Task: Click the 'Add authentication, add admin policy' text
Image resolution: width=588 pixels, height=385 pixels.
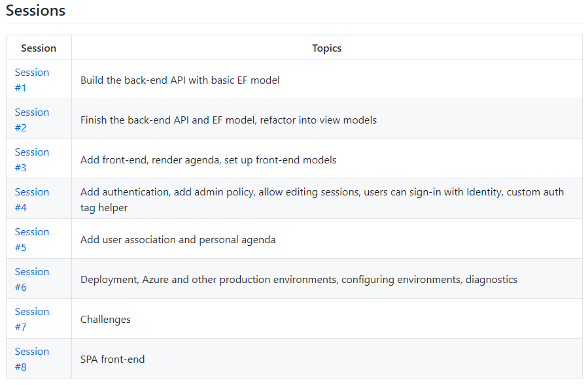Action: (x=322, y=192)
